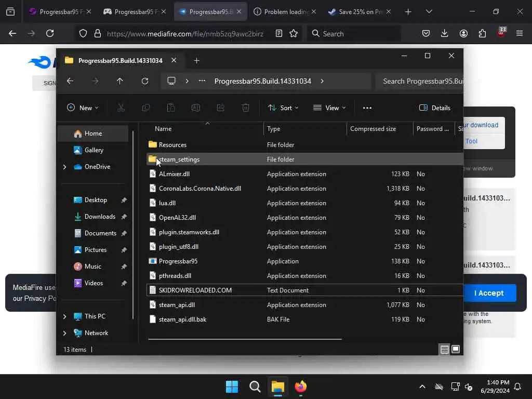
Task: Open Firefox extensions puzzle icon
Action: [482, 33]
